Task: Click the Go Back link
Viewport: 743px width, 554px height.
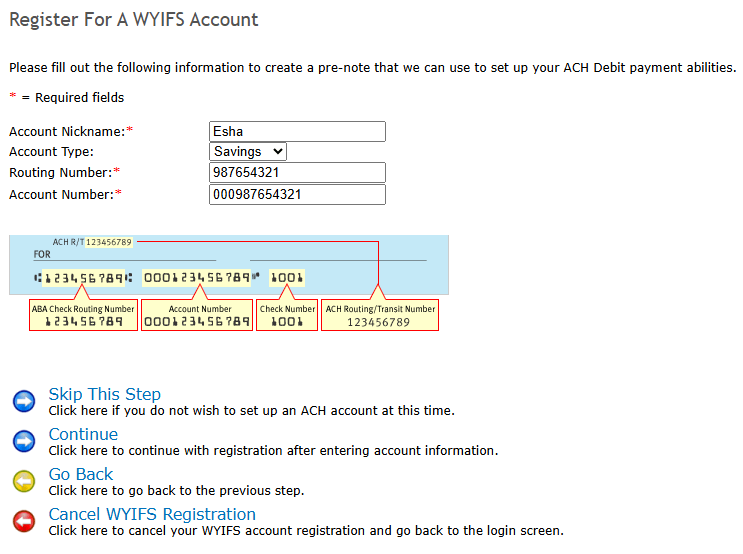Action: 81,474
